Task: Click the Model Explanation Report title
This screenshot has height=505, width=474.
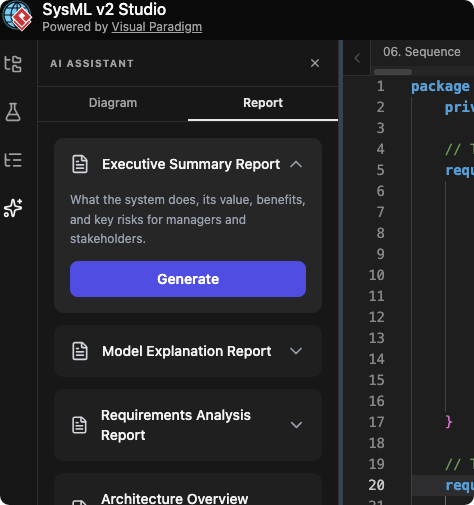Action: (x=187, y=351)
